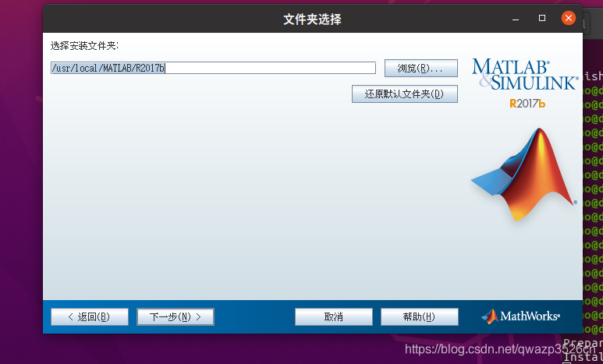This screenshot has width=603, height=364.
Task: Click the installation folder path field
Action: click(213, 68)
